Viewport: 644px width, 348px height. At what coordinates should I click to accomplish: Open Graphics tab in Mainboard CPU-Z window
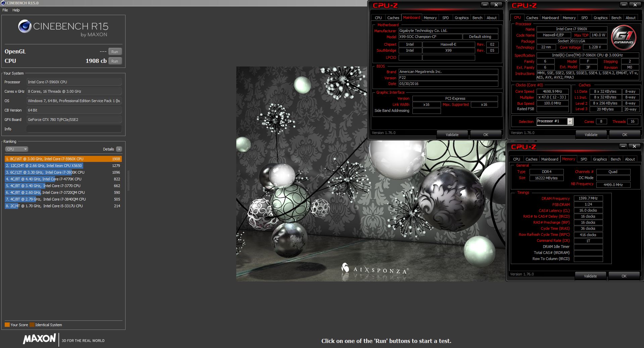click(x=461, y=18)
